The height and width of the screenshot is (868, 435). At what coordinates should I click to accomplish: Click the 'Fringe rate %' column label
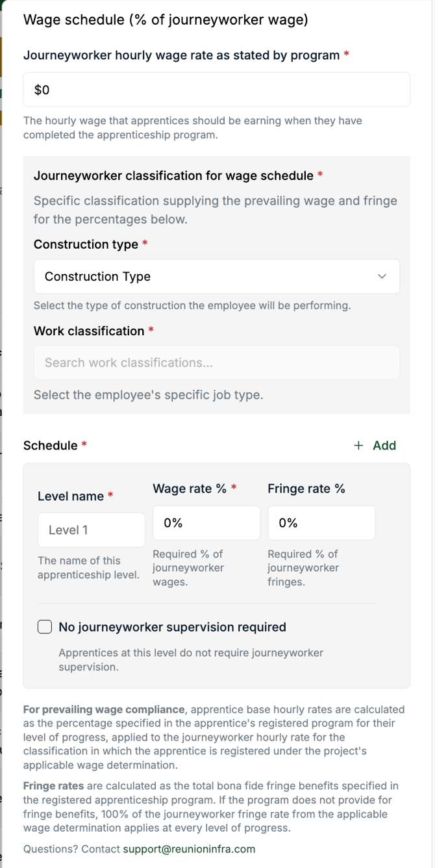pyautogui.click(x=306, y=489)
